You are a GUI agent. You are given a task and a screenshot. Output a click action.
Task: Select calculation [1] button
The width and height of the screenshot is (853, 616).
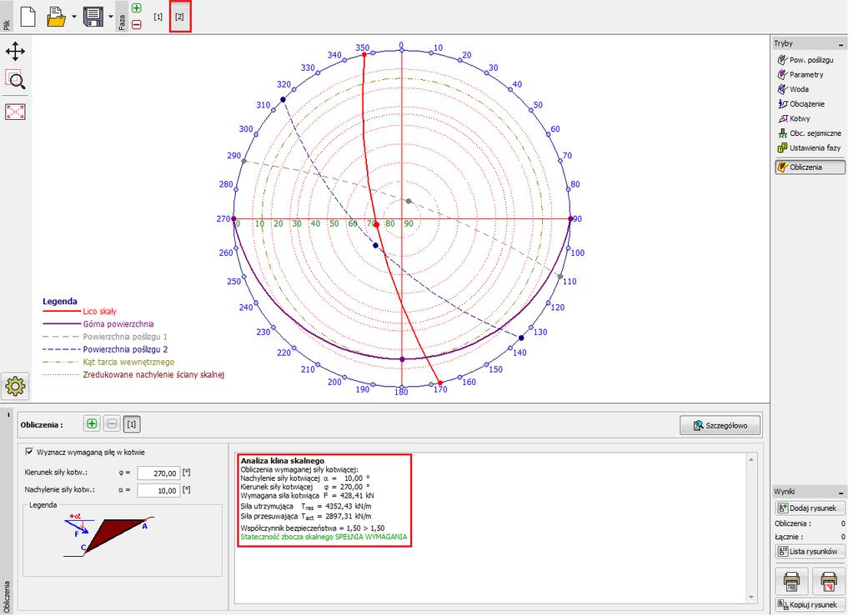pyautogui.click(x=131, y=424)
